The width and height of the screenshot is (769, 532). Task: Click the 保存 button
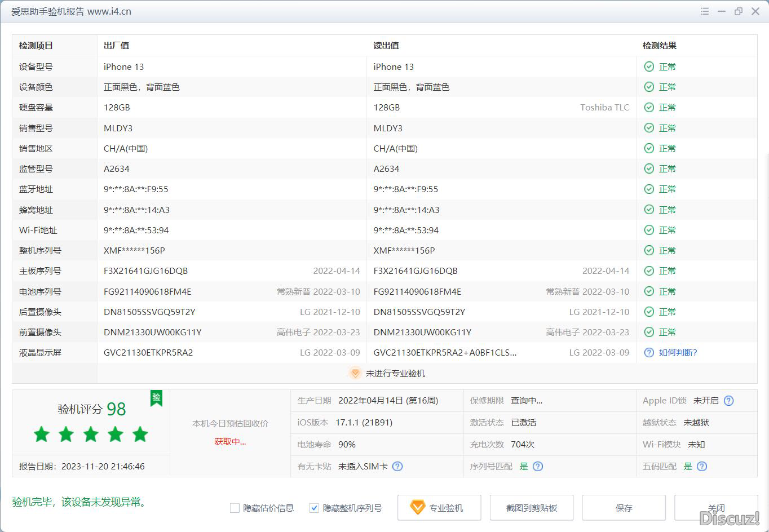(624, 508)
